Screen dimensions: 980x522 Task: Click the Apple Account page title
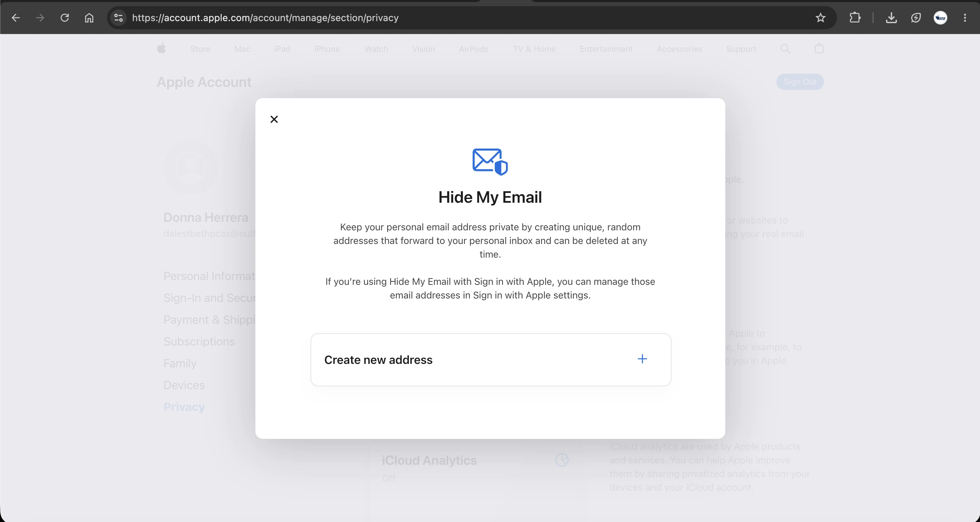coord(204,82)
